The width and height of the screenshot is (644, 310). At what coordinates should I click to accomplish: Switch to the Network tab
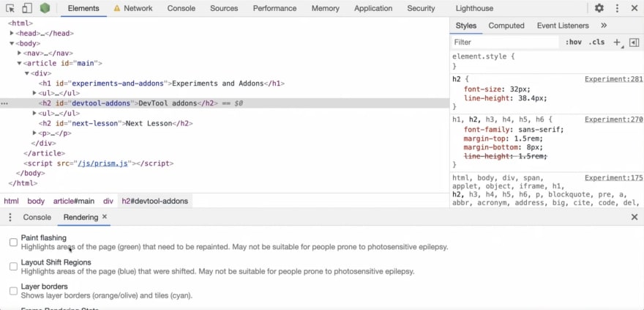[x=138, y=8]
